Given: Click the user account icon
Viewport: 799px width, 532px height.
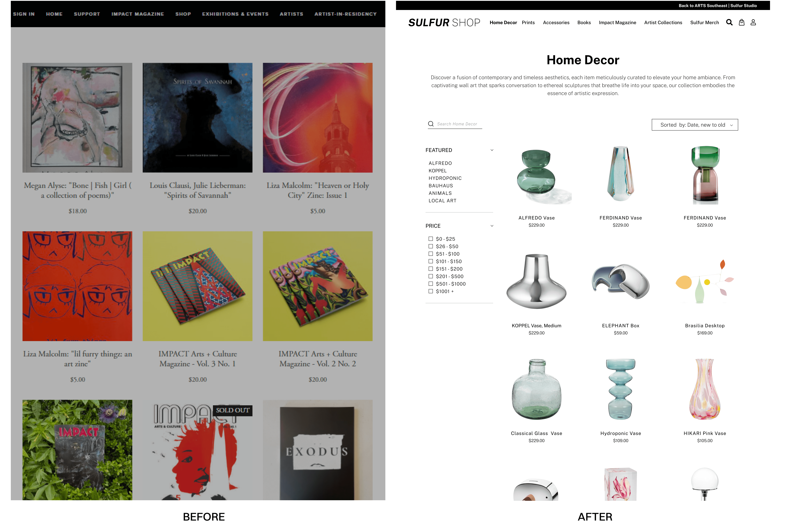Looking at the screenshot, I should point(753,22).
